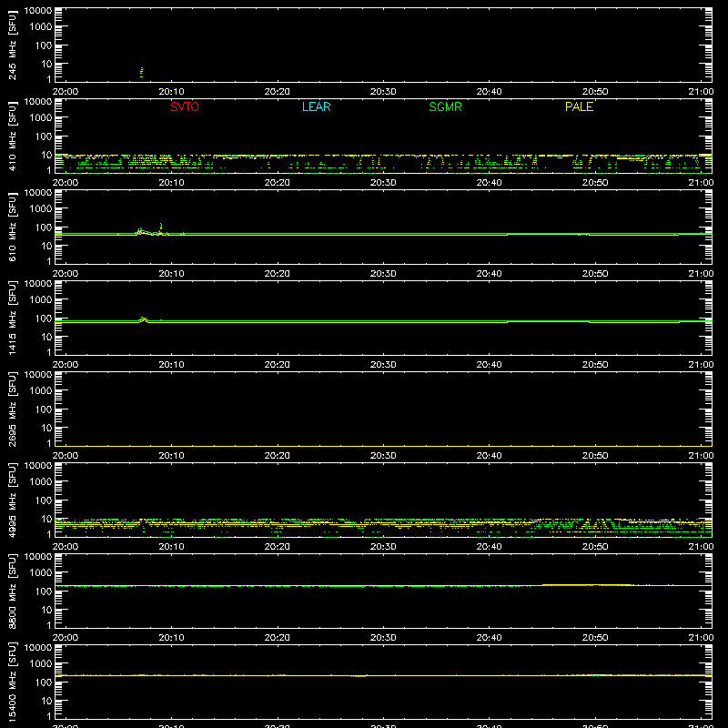Select the 245 MHz [SFU] axis title
The image size is (728, 728).
[x=12, y=45]
